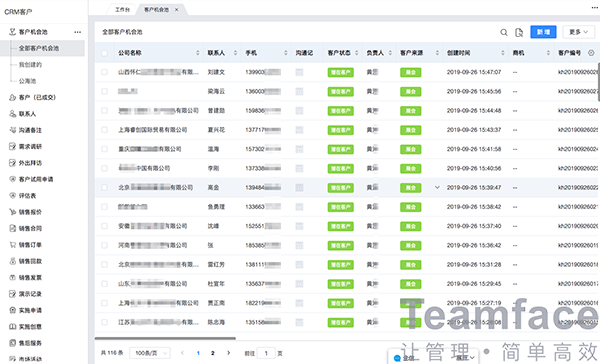The width and height of the screenshot is (600, 364).
Task: Click the blue 新增 button
Action: (x=543, y=32)
